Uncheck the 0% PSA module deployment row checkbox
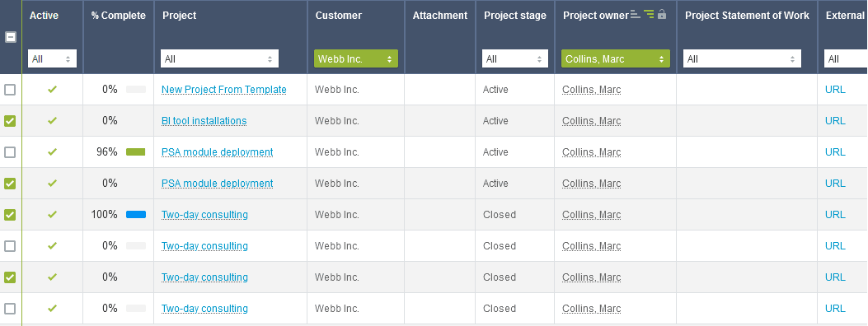868x326 pixels. [x=10, y=184]
